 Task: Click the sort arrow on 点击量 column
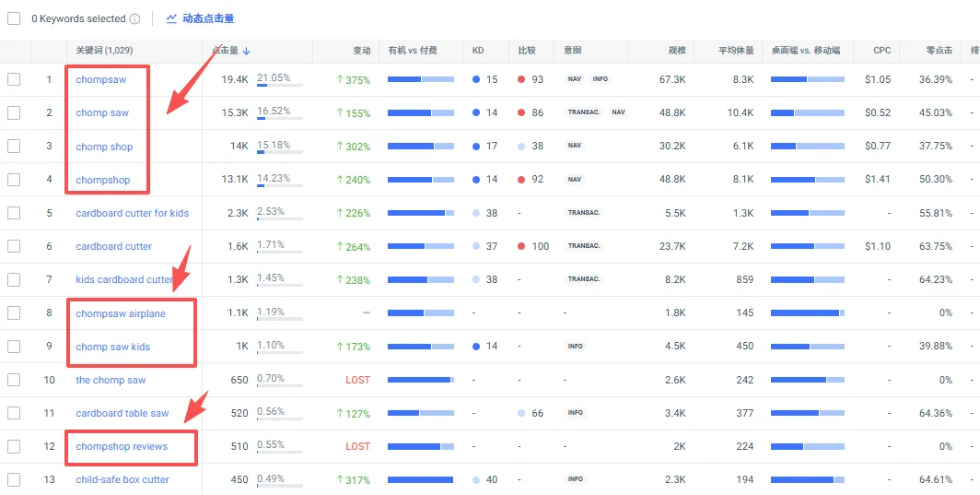246,52
